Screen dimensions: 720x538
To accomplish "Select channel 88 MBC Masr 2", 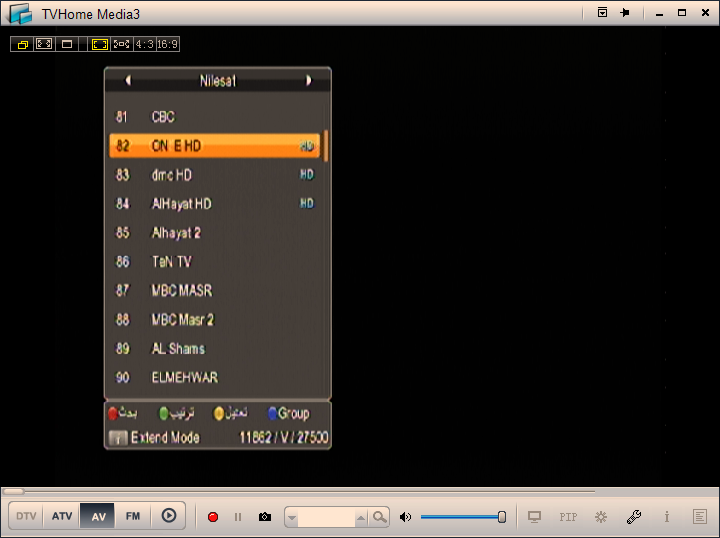I will coord(214,319).
